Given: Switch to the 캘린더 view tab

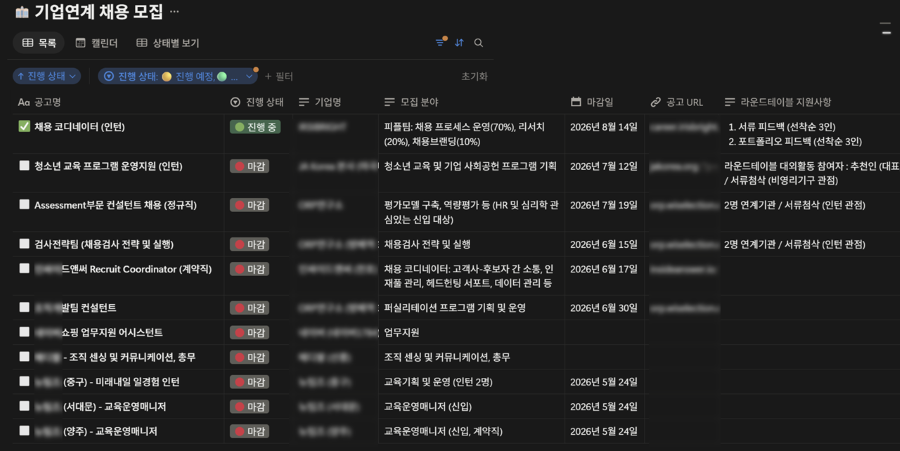Looking at the screenshot, I should coord(96,43).
